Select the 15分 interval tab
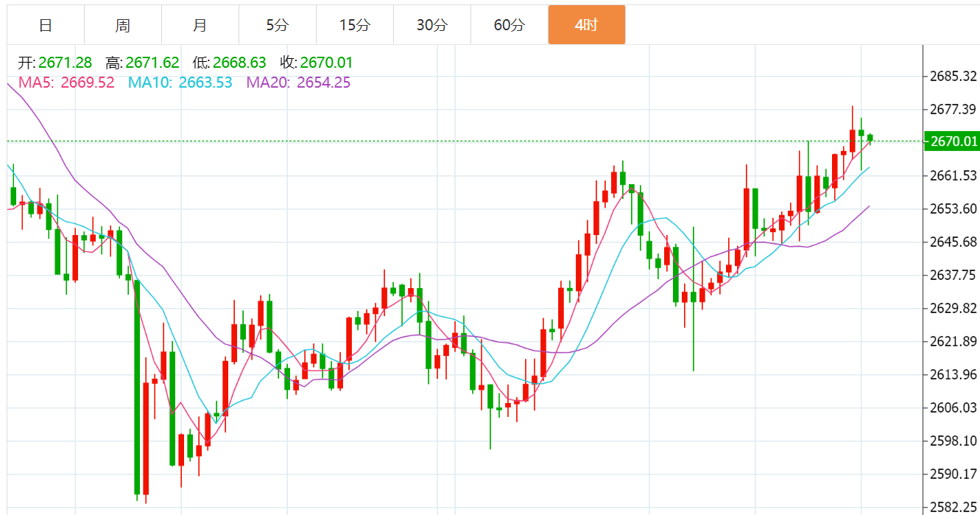980x515 pixels. 355,25
